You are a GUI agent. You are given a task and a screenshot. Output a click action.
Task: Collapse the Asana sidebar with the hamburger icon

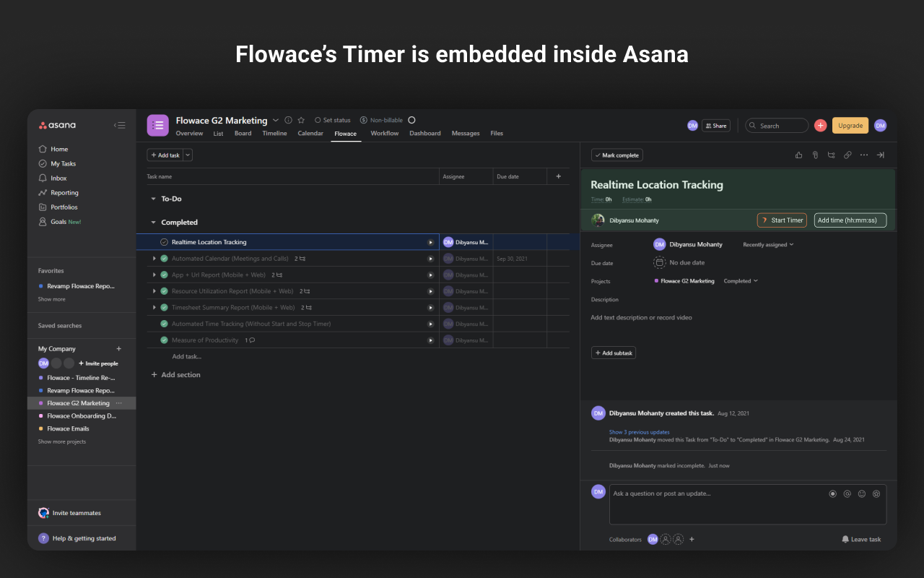120,125
